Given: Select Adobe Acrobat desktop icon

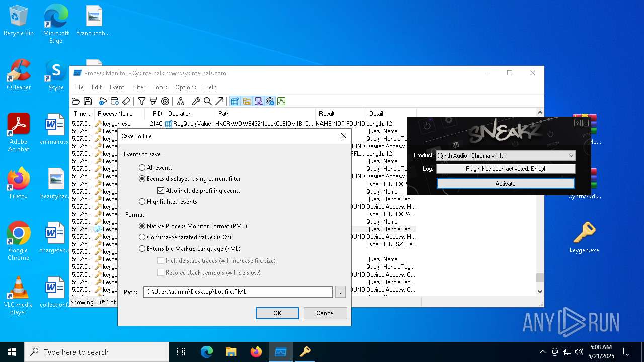Looking at the screenshot, I should pos(19,132).
